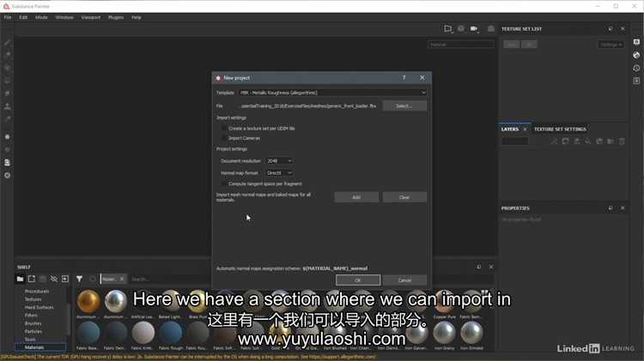Open the Settings dropdown in Texture Set List
The height and width of the screenshot is (361, 644).
(611, 45)
